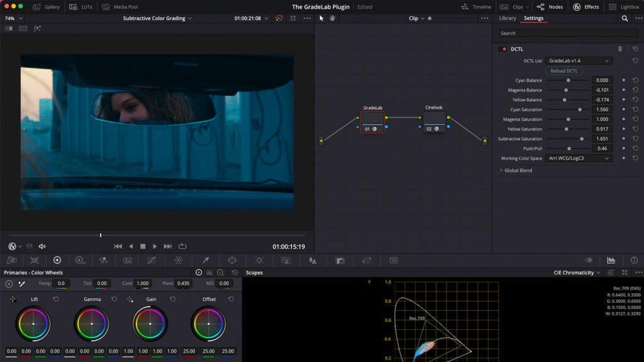Delete the DCTL effect with trash icon
The image size is (644, 362).
tap(619, 49)
